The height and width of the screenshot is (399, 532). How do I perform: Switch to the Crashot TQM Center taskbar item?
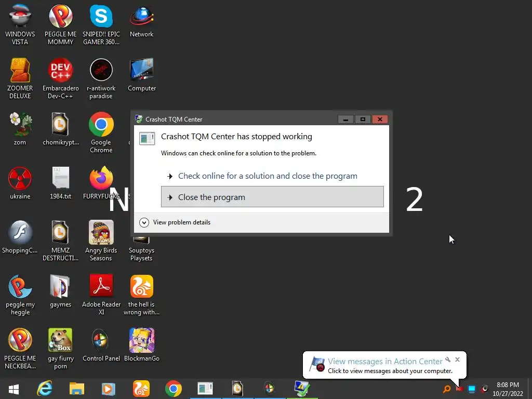coord(205,389)
